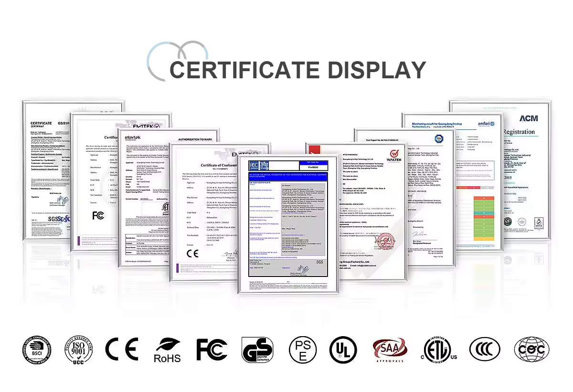This screenshot has height=392, width=573.
Task: Click the intertek logo on the authorization document
Action: point(133,138)
